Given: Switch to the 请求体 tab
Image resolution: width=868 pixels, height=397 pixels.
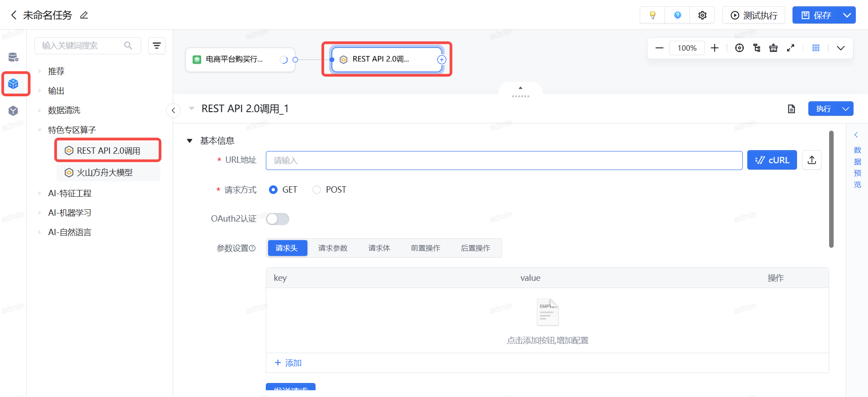Looking at the screenshot, I should (x=379, y=248).
